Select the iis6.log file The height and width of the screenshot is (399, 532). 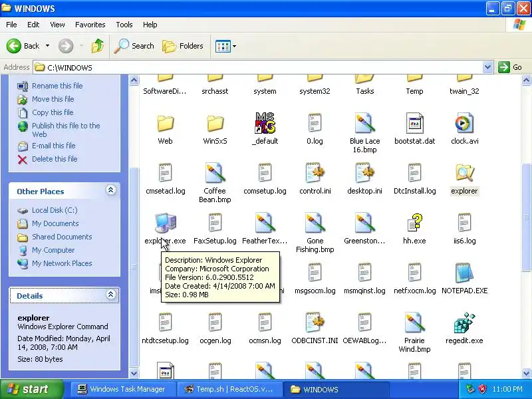[464, 223]
